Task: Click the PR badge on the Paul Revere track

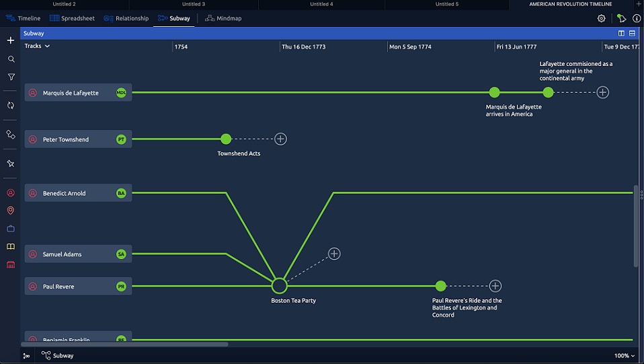Action: click(x=121, y=287)
